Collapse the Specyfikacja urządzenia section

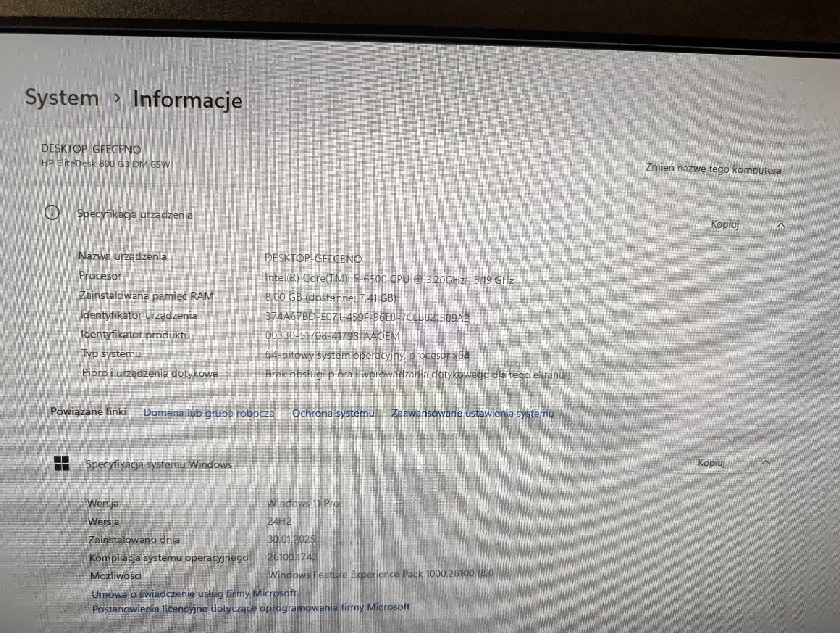[781, 225]
